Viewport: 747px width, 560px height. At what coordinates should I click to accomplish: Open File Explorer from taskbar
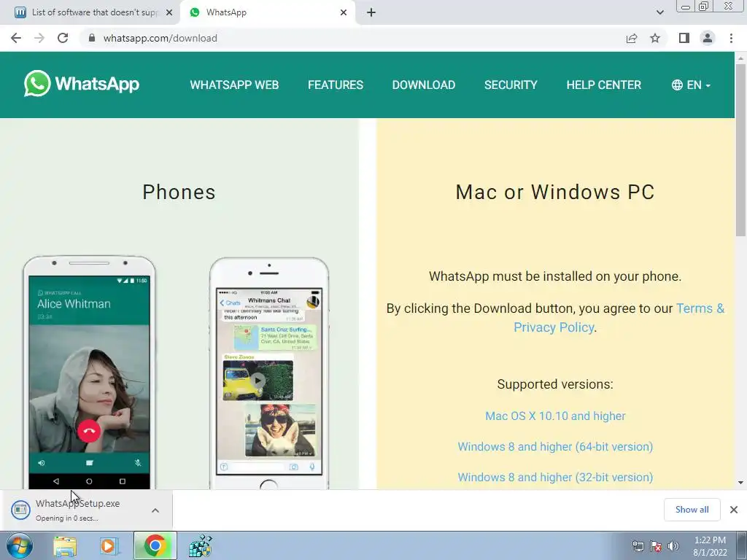coord(65,546)
